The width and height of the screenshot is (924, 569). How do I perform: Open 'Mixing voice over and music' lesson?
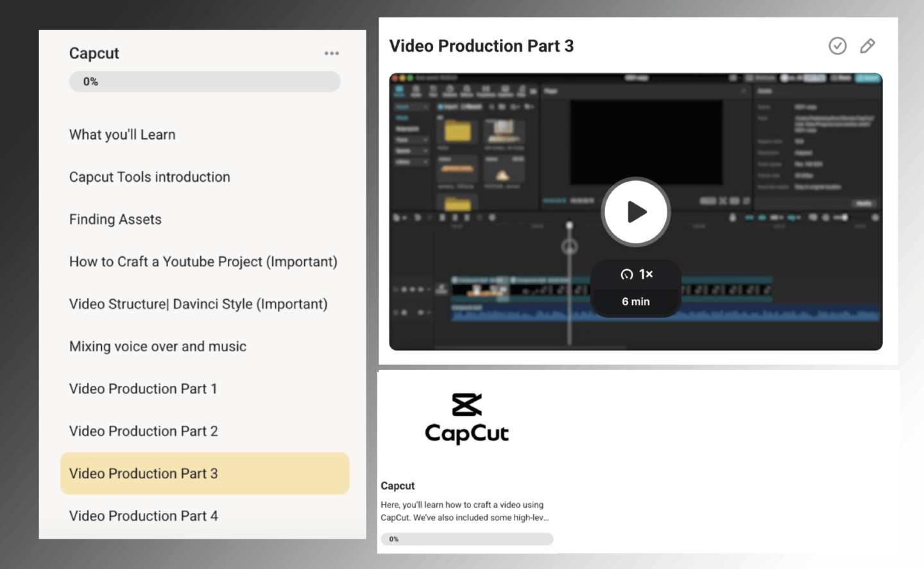[158, 347]
